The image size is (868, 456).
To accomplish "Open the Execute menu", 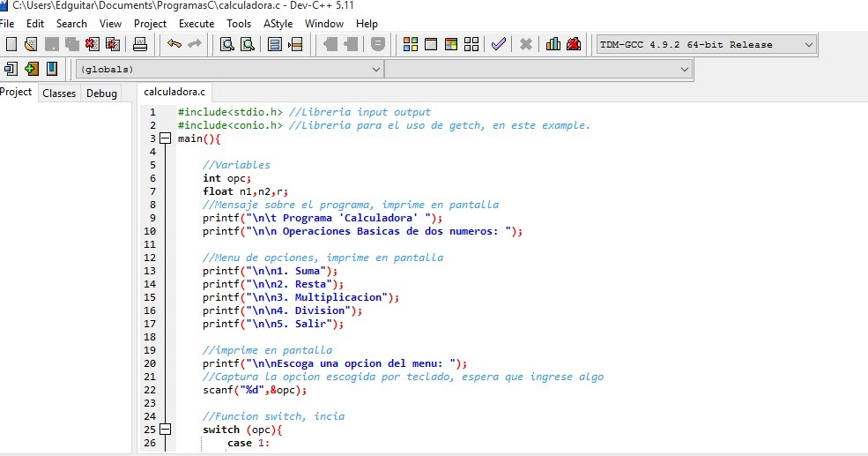I will click(x=196, y=24).
